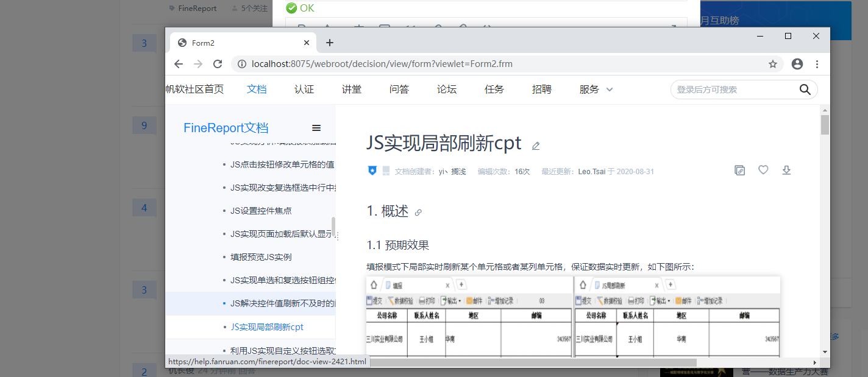The image size is (868, 377).
Task: Open sidebar item JS设置控件焦点
Action: [261, 211]
